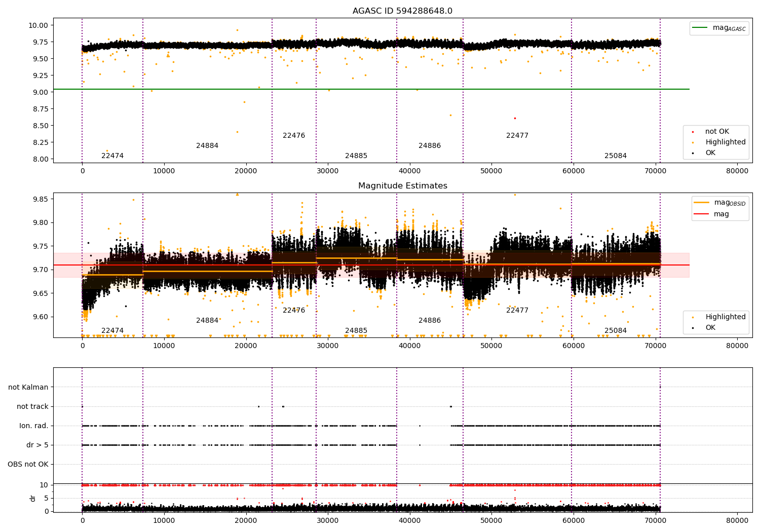
Task: Click obsid label 25084 in AGASC ID plot
Action: tap(616, 156)
